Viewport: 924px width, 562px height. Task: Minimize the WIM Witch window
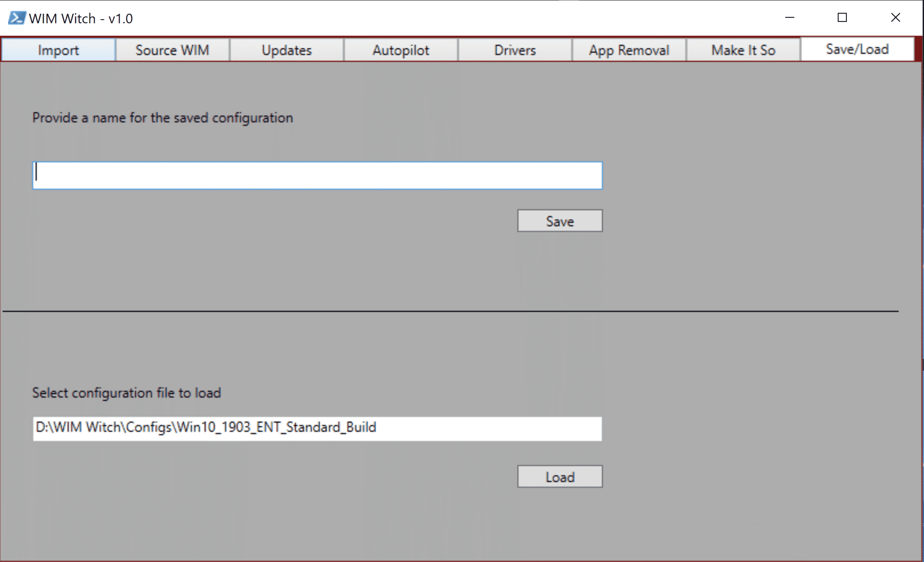click(x=790, y=17)
